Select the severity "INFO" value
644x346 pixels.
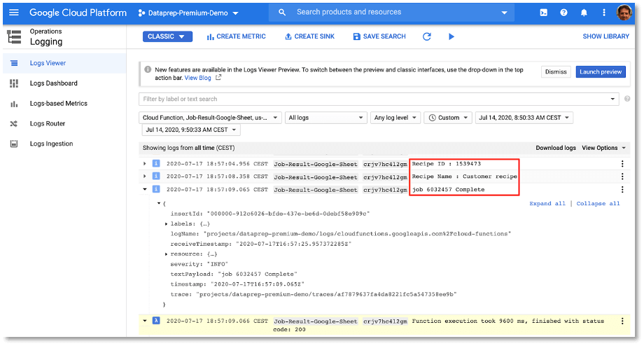pos(217,264)
